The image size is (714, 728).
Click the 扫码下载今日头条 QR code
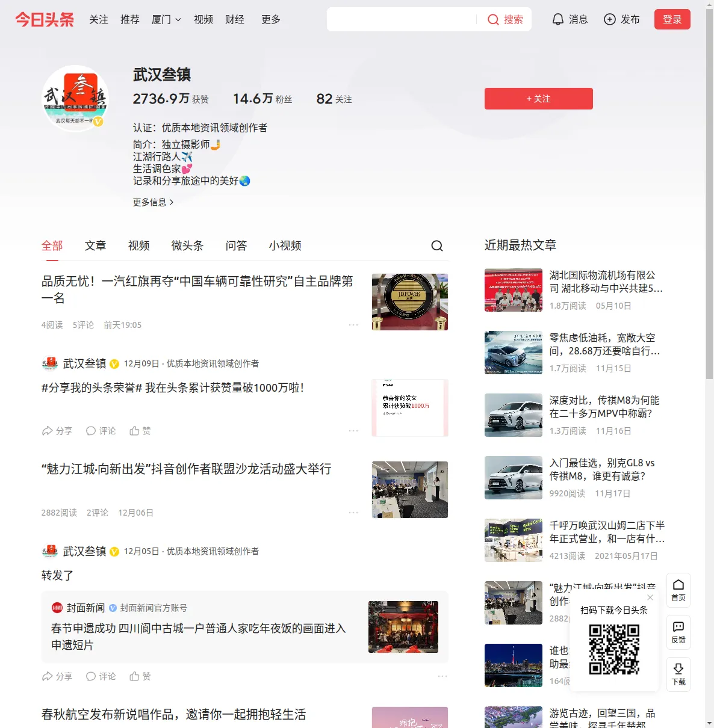click(x=614, y=649)
